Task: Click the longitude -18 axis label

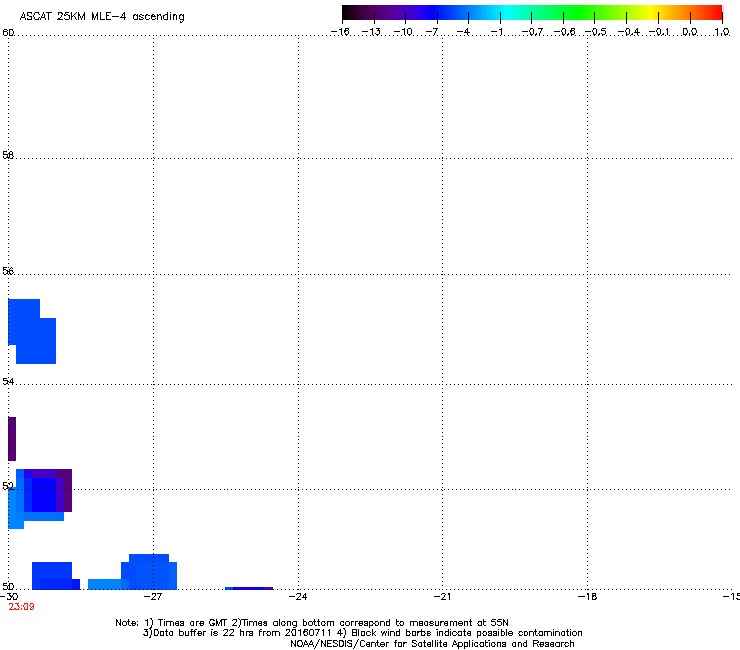Action: point(587,597)
